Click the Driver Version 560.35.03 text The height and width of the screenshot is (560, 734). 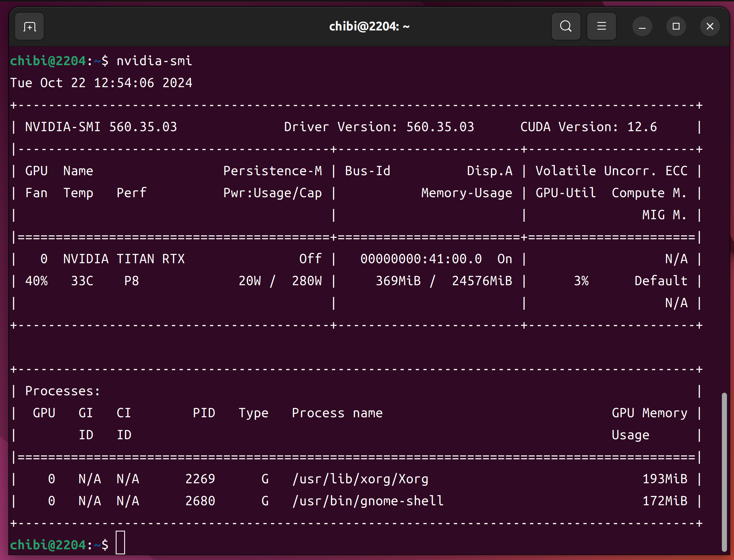[x=379, y=127]
